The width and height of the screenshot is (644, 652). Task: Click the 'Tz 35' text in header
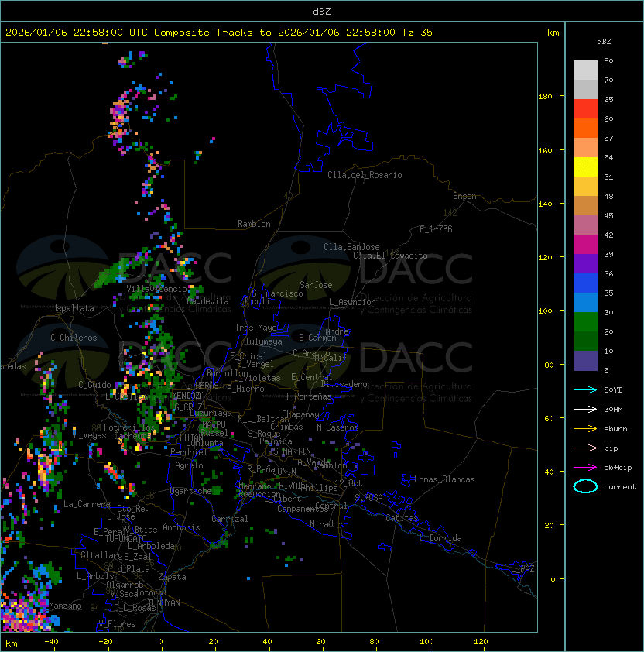click(417, 32)
